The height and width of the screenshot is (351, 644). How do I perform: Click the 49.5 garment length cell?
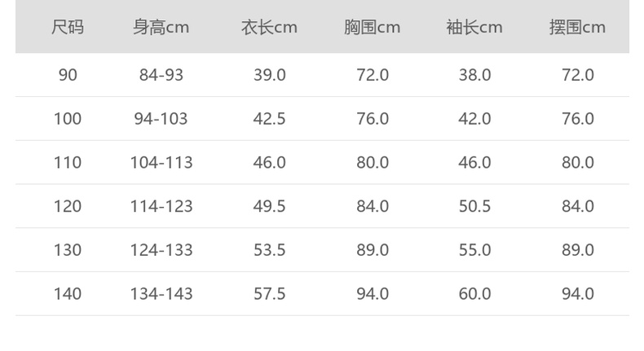point(269,206)
